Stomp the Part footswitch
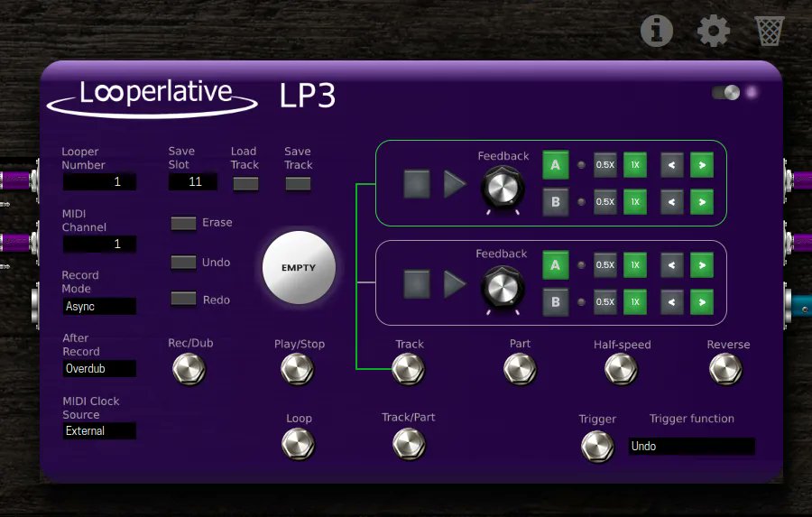Viewport: 812px width, 517px height. pyautogui.click(x=520, y=369)
